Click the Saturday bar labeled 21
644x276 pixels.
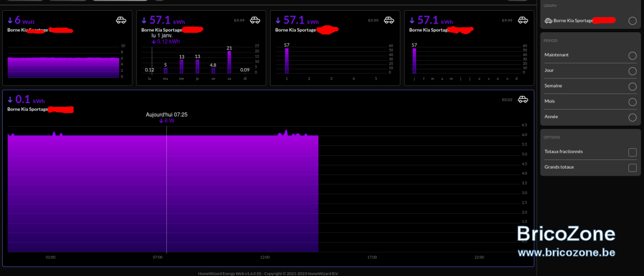[x=229, y=62]
